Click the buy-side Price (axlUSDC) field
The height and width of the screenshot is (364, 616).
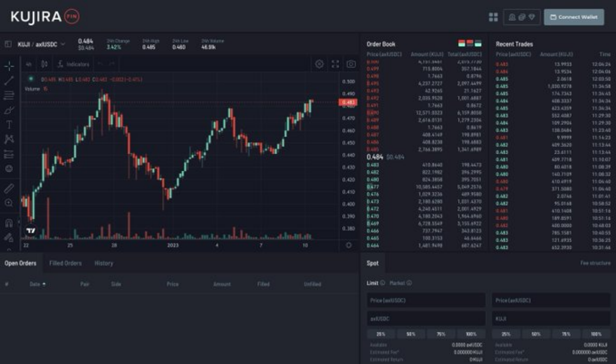(x=426, y=300)
